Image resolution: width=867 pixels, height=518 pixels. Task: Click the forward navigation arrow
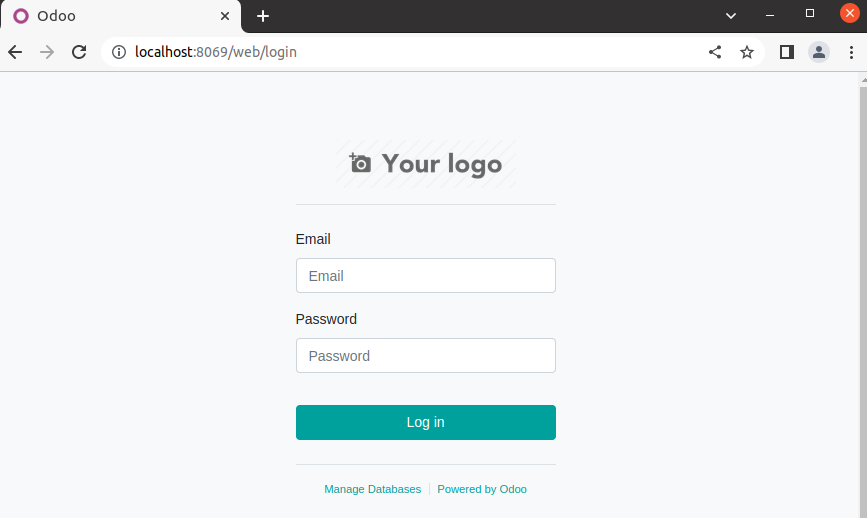[47, 52]
